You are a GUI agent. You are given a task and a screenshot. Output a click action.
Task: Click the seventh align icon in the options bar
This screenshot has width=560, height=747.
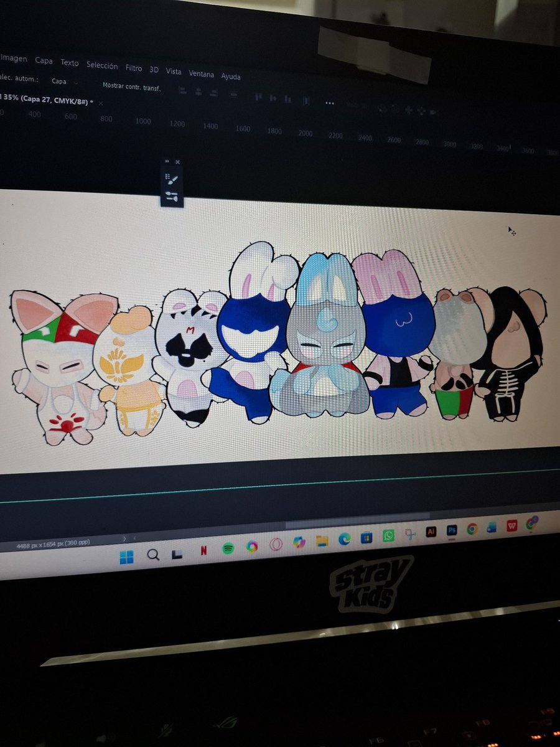[288, 99]
